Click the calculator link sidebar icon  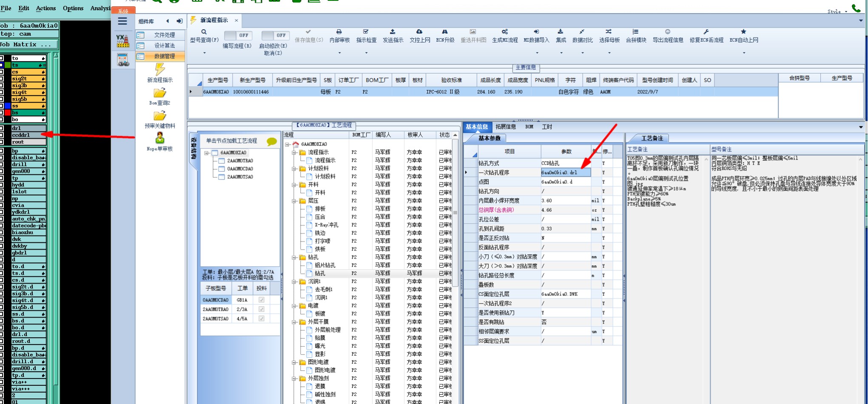[123, 60]
